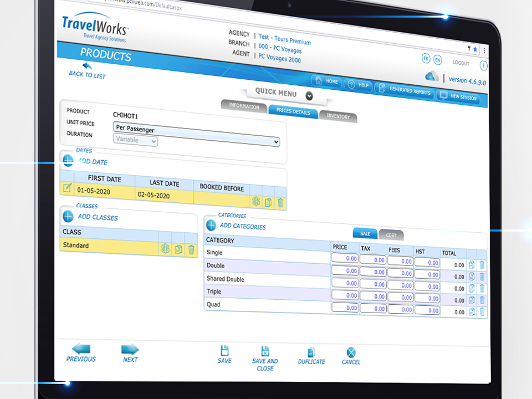This screenshot has height=399, width=532.
Task: Delete the Standard class with the trash icon
Action: click(x=191, y=250)
